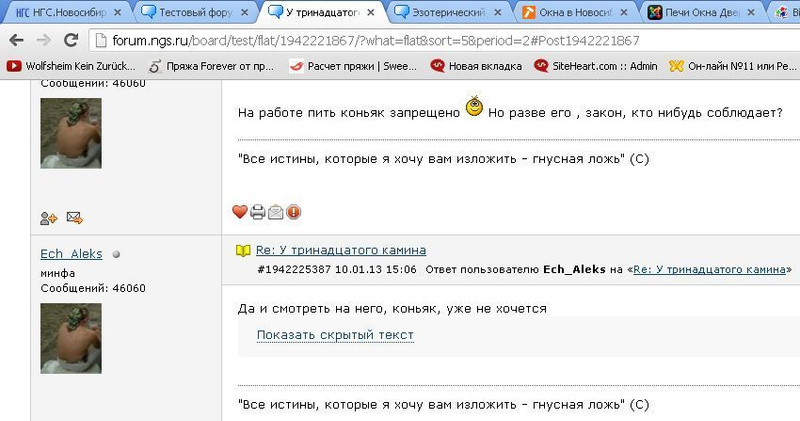Image resolution: width=800 pixels, height=421 pixels.
Task: Click first post signature Все истины
Action: point(443,159)
